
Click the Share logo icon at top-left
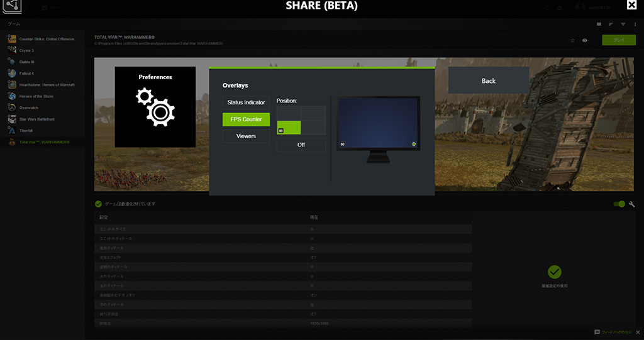click(x=12, y=6)
